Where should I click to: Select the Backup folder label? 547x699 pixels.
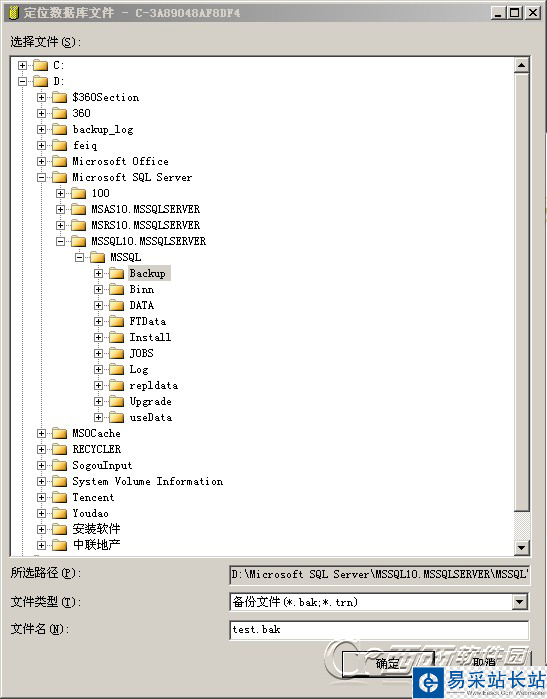148,273
